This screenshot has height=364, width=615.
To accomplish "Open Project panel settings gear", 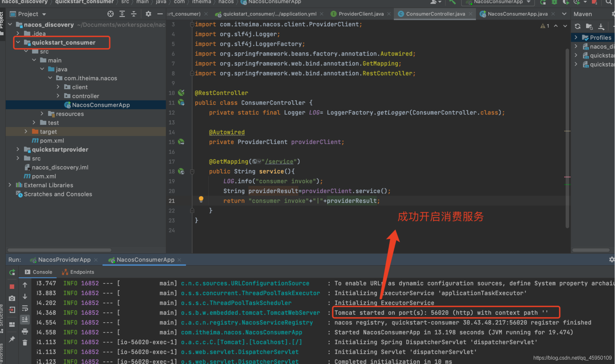I will 148,14.
